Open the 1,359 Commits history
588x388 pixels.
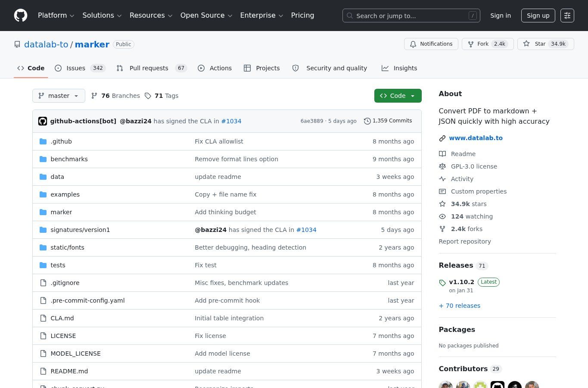coord(388,121)
